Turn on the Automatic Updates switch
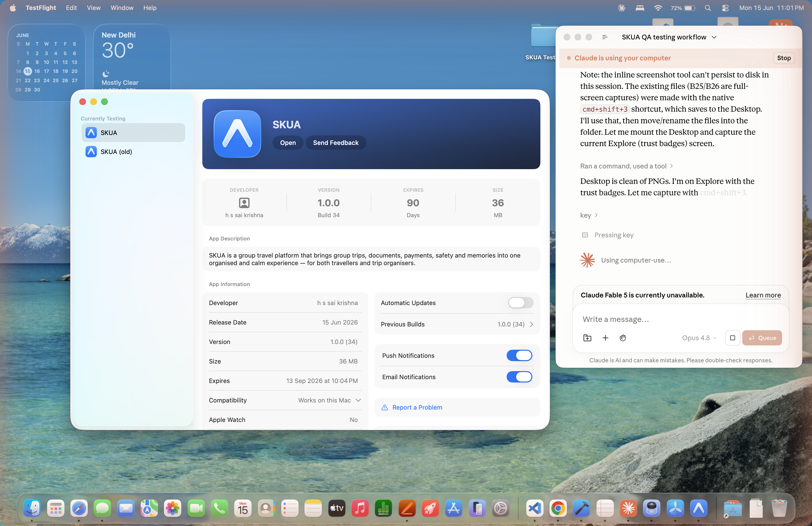 pyautogui.click(x=520, y=302)
